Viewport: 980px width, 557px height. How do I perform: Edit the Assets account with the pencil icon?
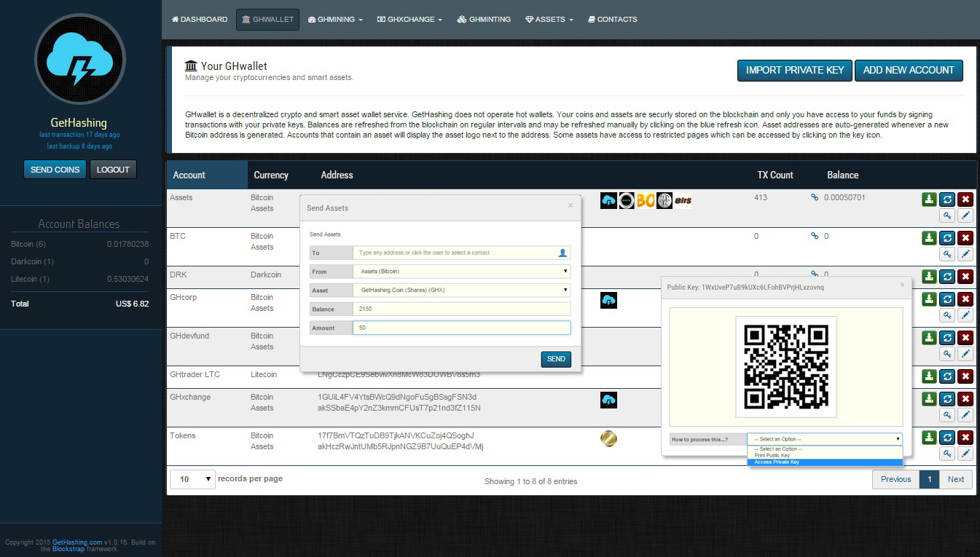[965, 216]
